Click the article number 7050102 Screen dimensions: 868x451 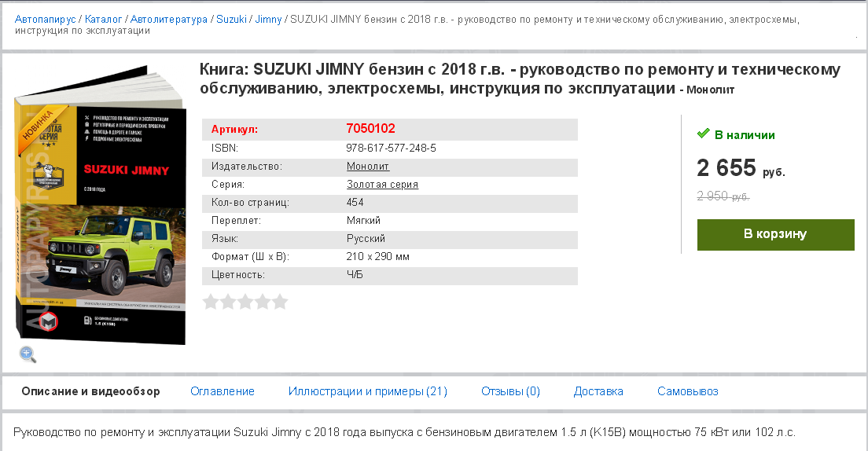click(371, 128)
